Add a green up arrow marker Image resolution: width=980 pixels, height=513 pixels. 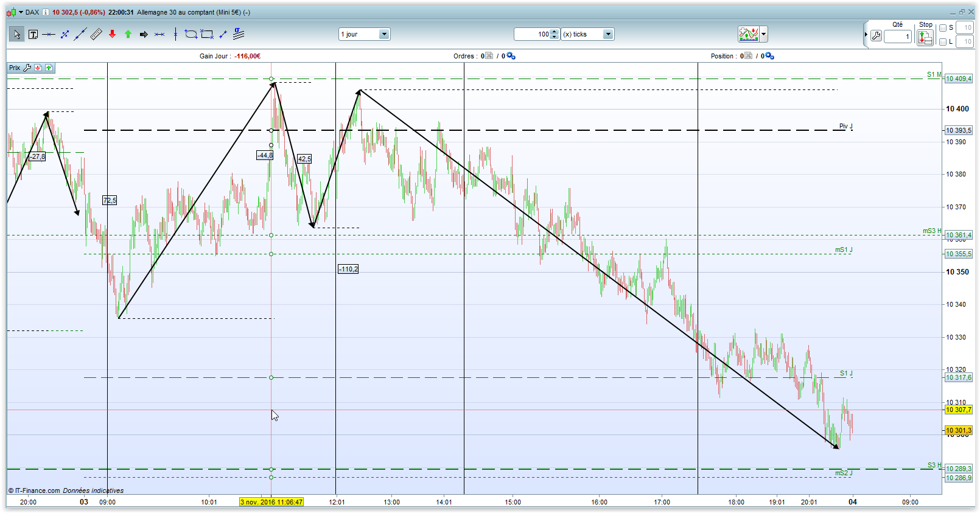(128, 35)
